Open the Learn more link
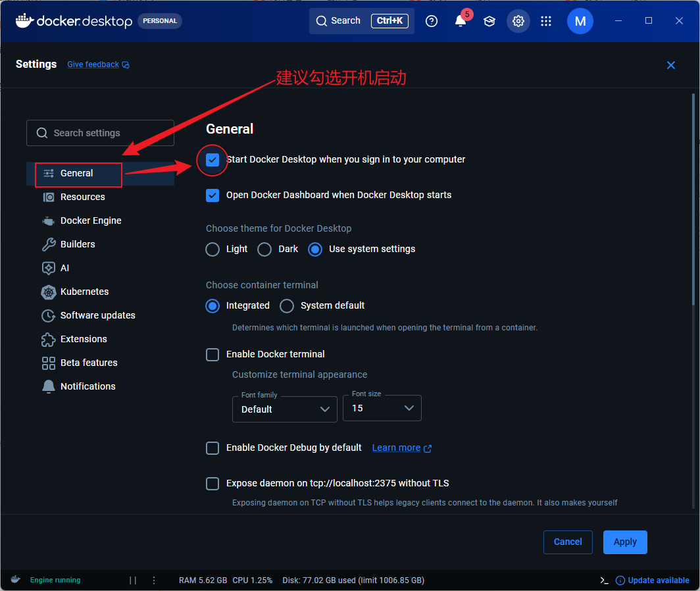700x591 pixels. tap(396, 448)
